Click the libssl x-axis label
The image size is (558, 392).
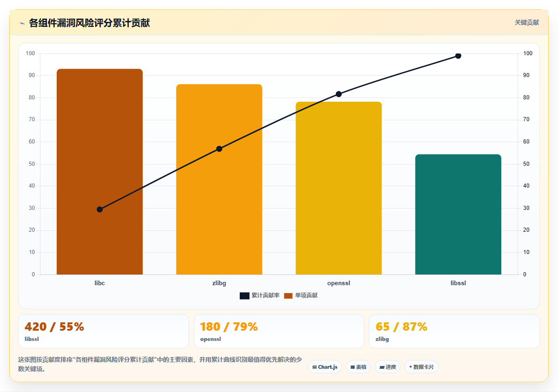point(458,283)
